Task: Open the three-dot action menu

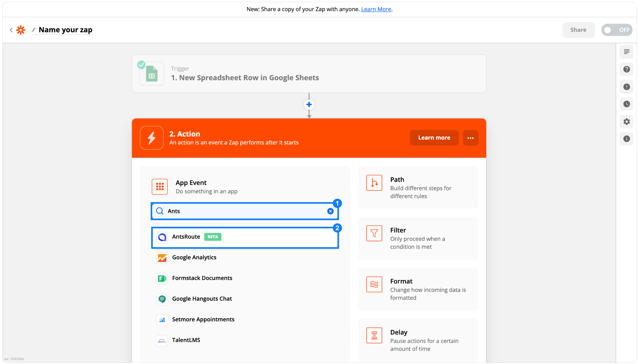Action: click(x=471, y=138)
